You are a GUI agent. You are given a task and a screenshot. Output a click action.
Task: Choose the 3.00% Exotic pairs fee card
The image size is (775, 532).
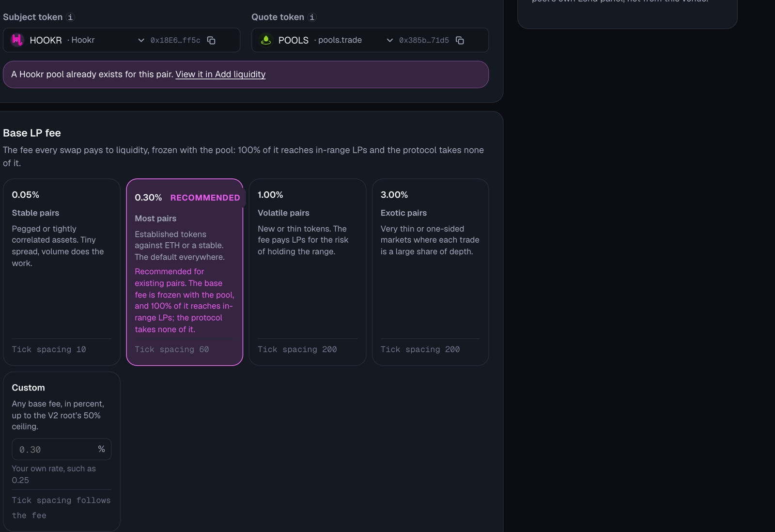click(431, 272)
